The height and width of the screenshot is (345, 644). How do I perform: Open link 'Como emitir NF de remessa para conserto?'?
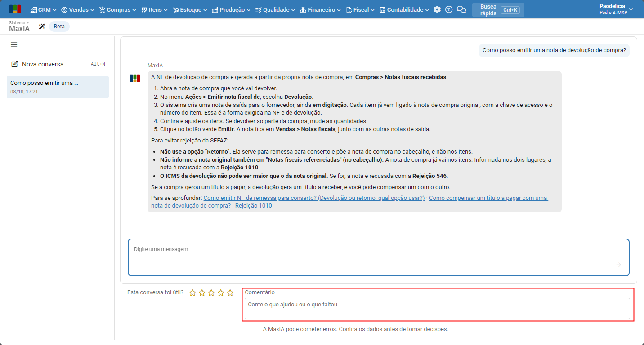pyautogui.click(x=314, y=198)
